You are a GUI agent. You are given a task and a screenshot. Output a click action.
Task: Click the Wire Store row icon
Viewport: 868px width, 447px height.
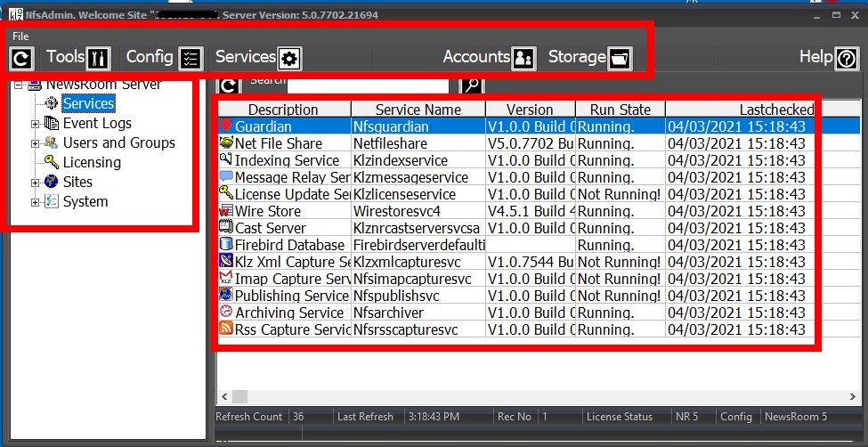coord(226,210)
